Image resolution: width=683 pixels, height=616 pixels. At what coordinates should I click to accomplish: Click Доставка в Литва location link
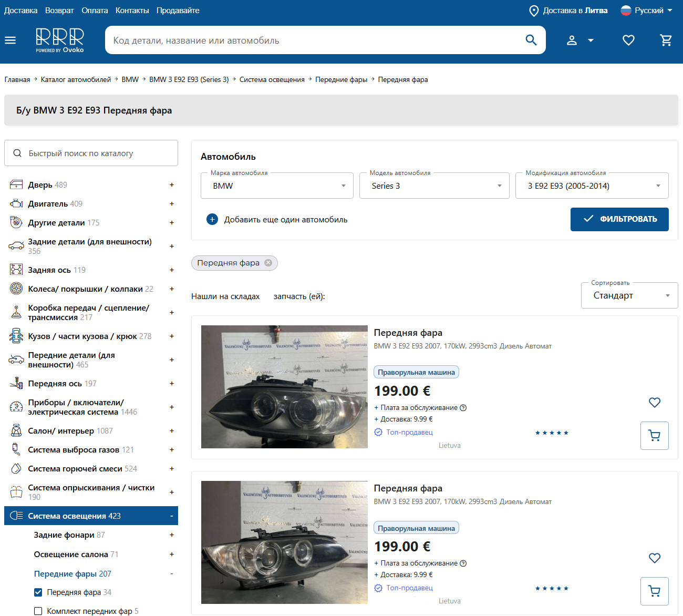(575, 11)
